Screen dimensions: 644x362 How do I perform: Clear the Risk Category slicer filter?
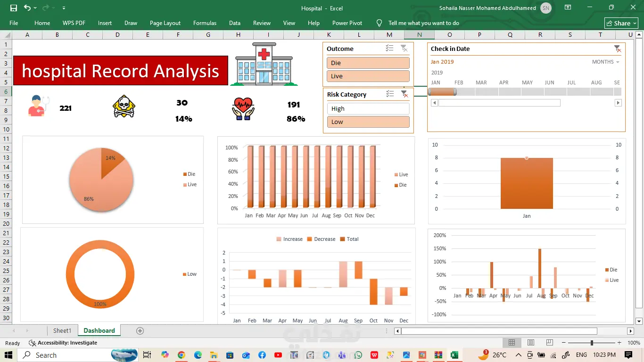coord(404,94)
